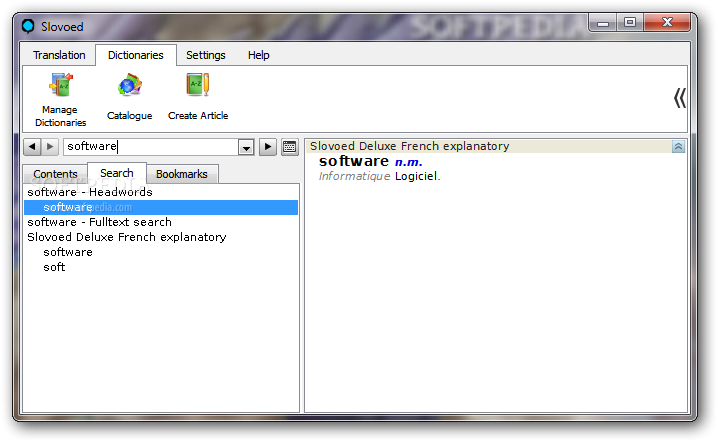Open the Help tab
Viewport: 718px width, 442px height.
click(259, 55)
